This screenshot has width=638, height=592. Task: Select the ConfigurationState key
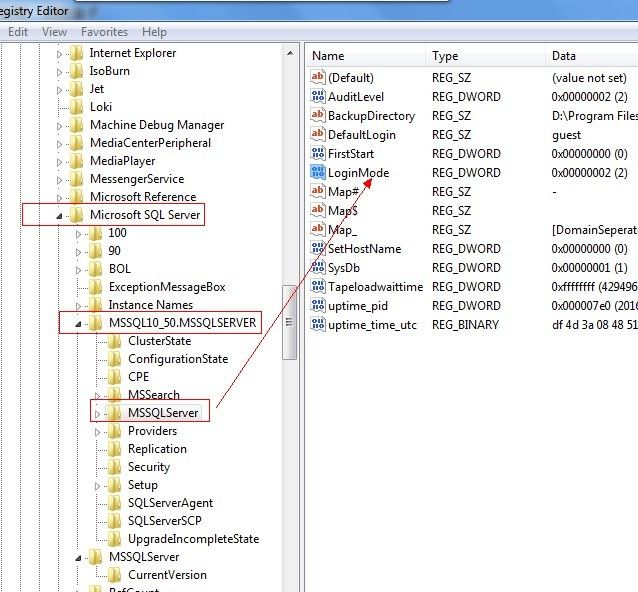178,359
